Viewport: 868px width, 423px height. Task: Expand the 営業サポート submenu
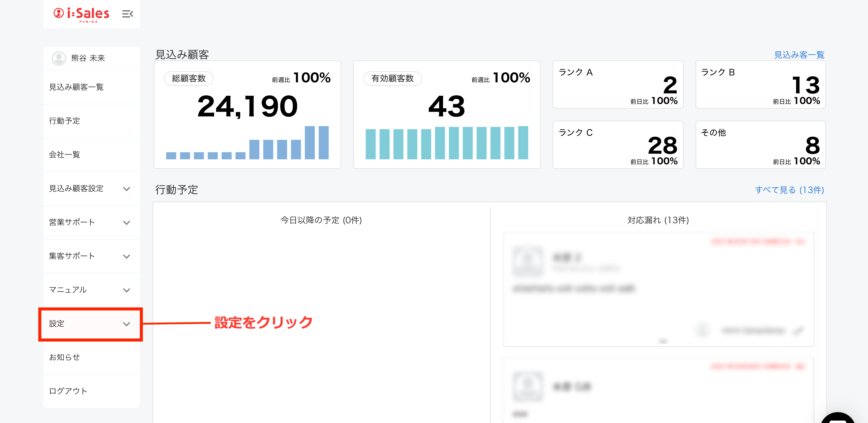[126, 222]
